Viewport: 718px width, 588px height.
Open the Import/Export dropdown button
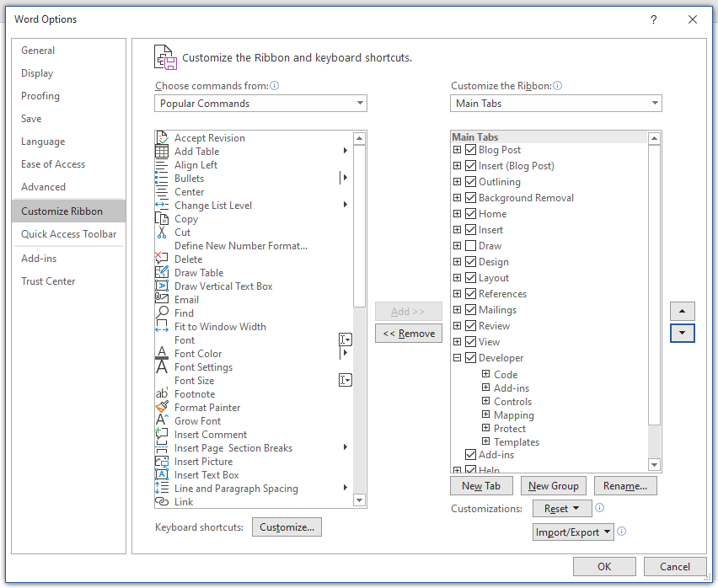[573, 532]
